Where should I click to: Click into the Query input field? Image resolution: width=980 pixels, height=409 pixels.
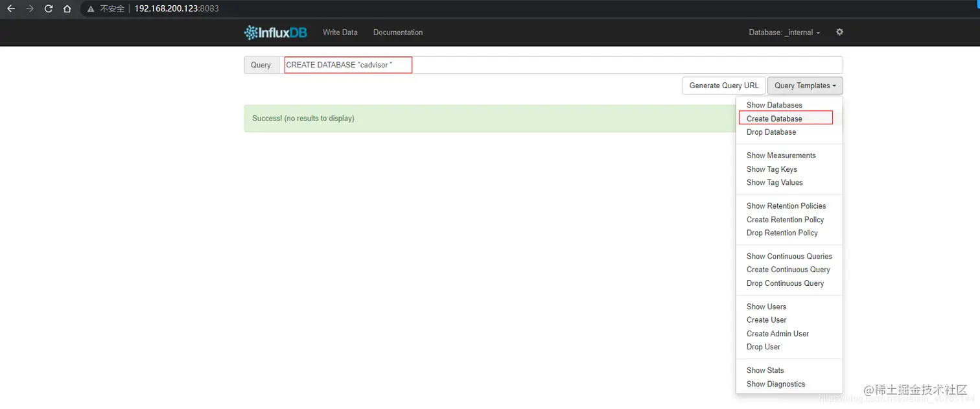(x=561, y=65)
